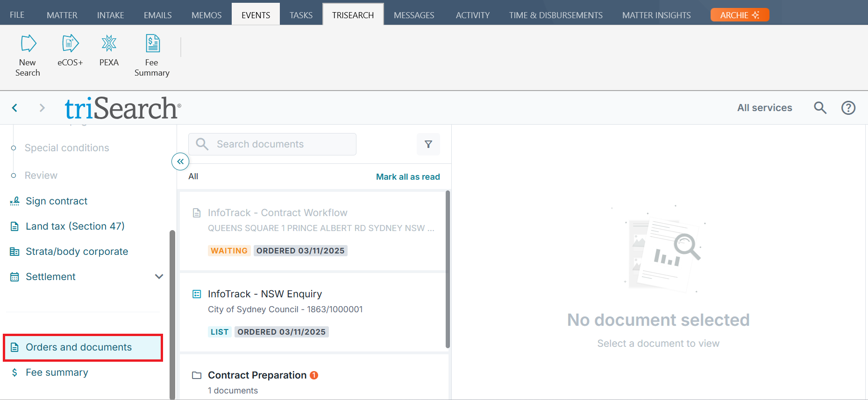Viewport: 868px width, 400px height.
Task: Click the WAITING status badge
Action: (x=229, y=251)
